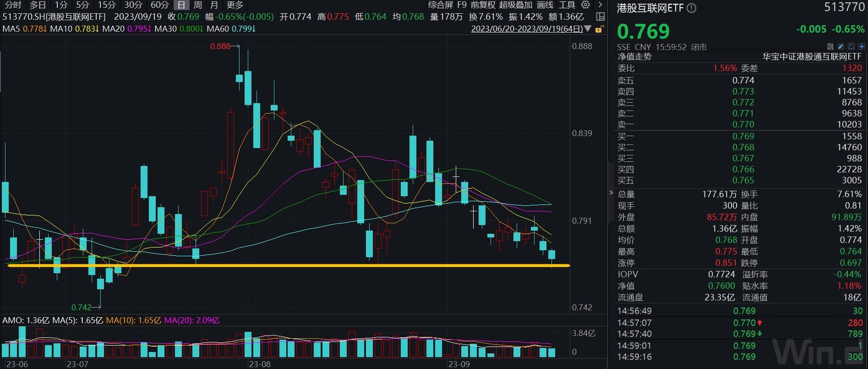
Task: Expand the 更多 period options
Action: point(235,5)
